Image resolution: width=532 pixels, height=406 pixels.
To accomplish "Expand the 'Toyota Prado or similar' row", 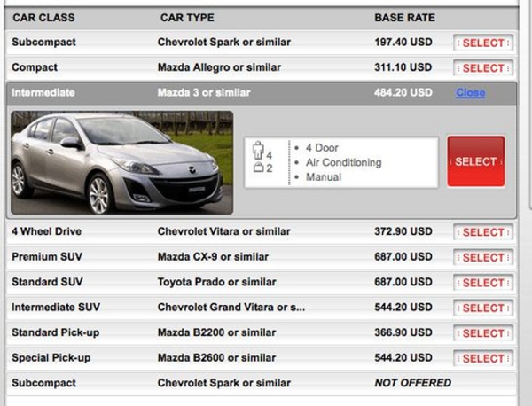I will coord(216,282).
